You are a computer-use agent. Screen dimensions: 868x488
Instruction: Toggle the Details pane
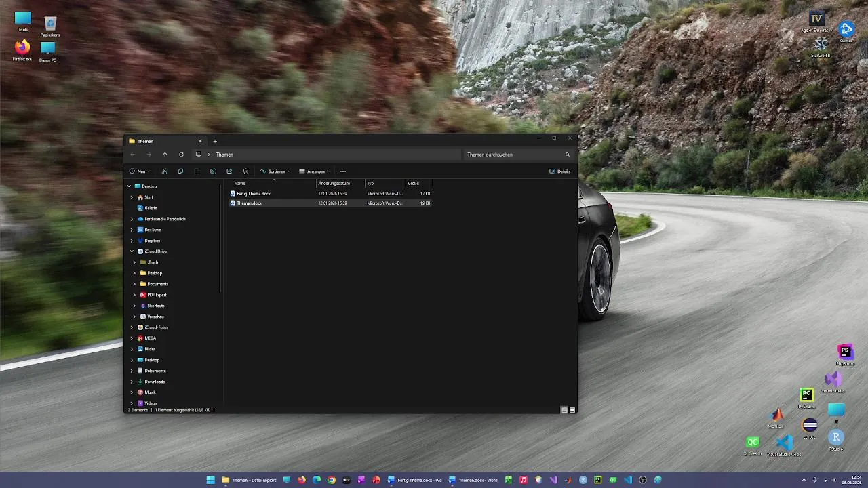tap(560, 171)
